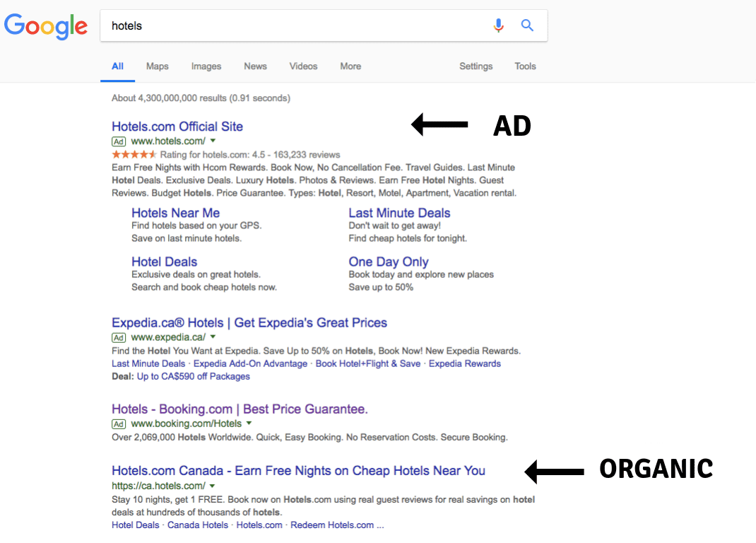
Task: Open the Last Minute Deals sitelink heading
Action: (399, 213)
